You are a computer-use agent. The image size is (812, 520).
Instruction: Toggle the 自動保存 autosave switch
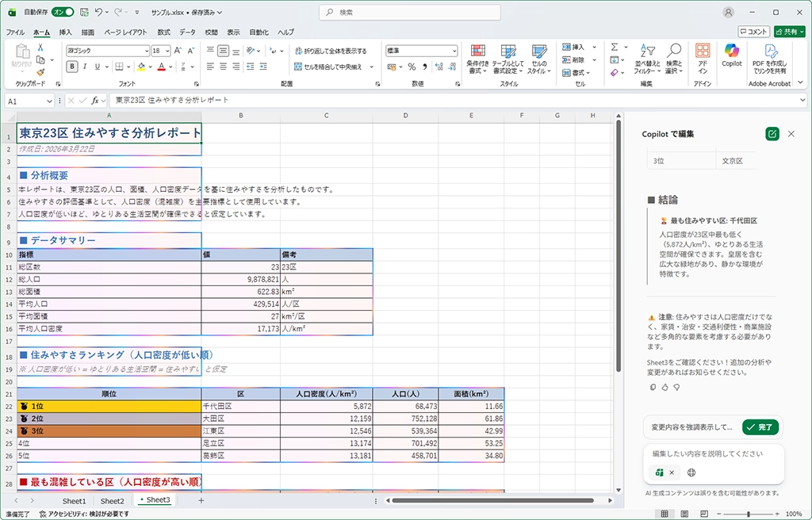[x=63, y=12]
